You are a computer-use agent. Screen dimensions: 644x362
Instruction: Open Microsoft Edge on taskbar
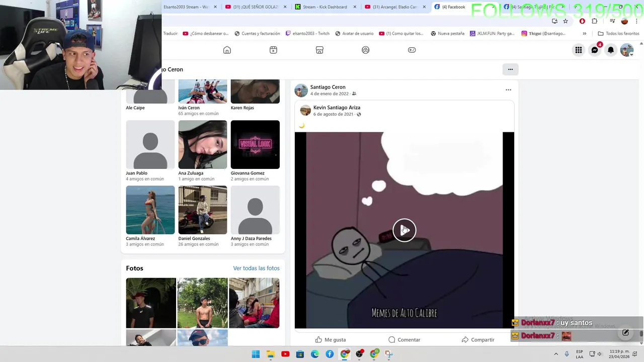point(315,354)
